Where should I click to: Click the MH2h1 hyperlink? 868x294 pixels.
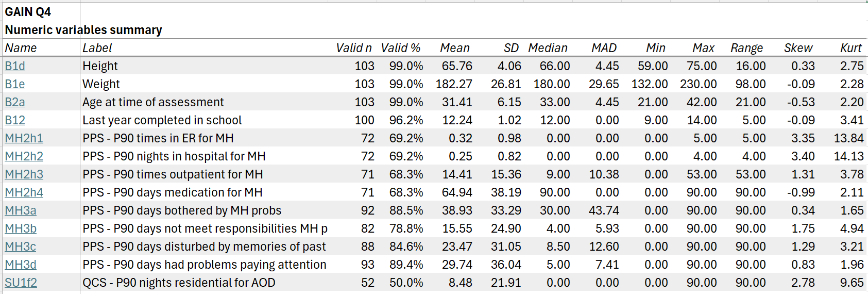(x=24, y=138)
